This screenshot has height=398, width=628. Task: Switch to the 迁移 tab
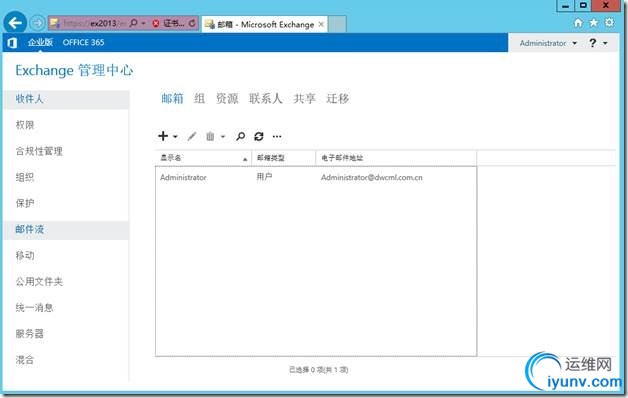point(338,98)
